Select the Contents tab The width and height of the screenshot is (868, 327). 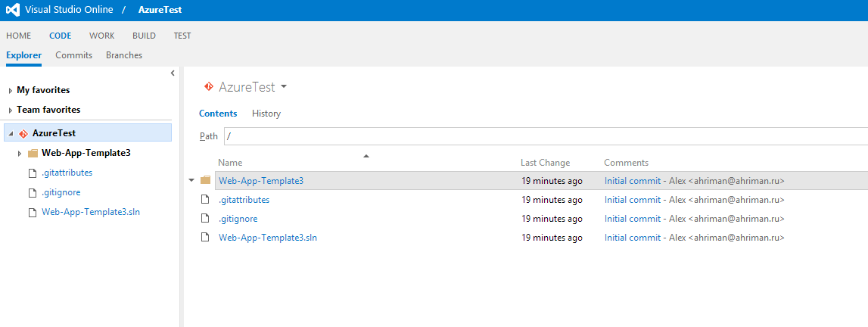pyautogui.click(x=218, y=114)
